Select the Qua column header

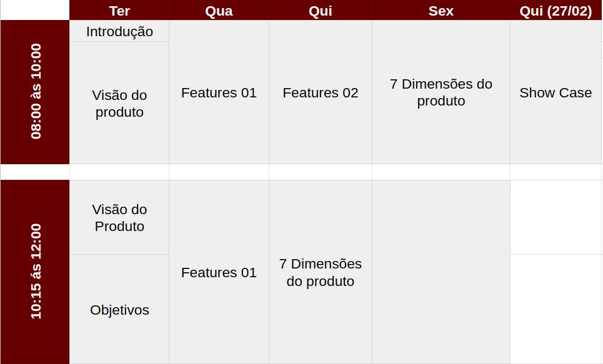(x=219, y=11)
